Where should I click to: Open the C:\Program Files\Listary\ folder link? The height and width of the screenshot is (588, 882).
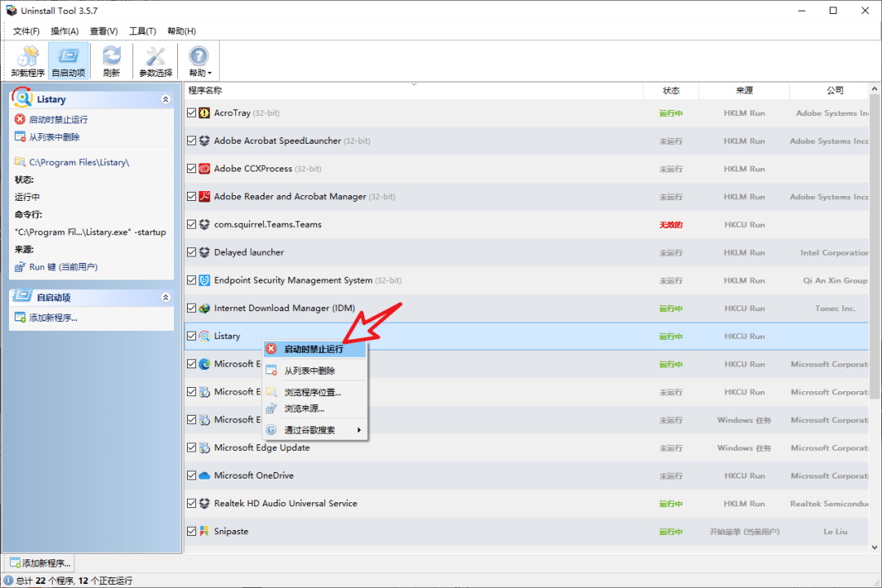coord(78,162)
